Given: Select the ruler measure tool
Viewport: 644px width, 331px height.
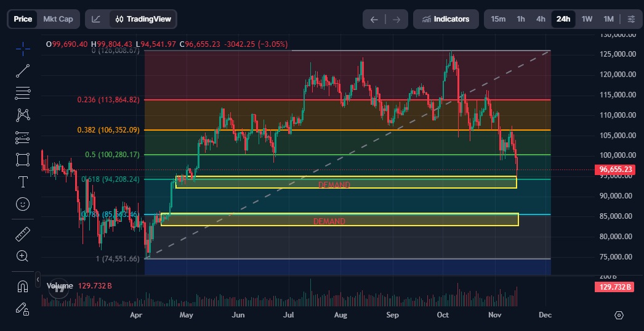Looking at the screenshot, I should (x=23, y=234).
